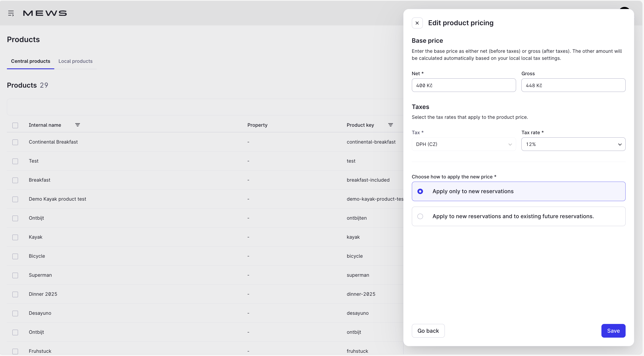Close the Edit product pricing panel
This screenshot has width=644, height=356.
pos(417,23)
